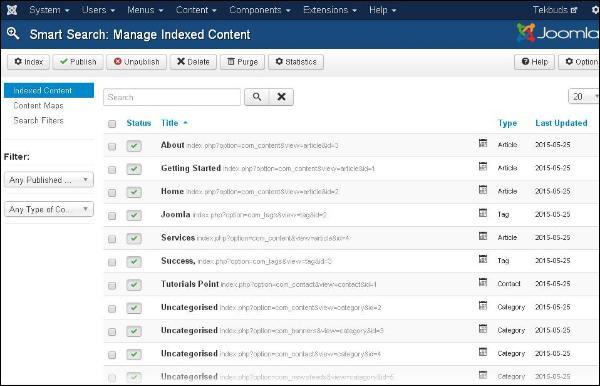The image size is (600, 386).
Task: Sort the table by the Title column
Action: click(170, 123)
